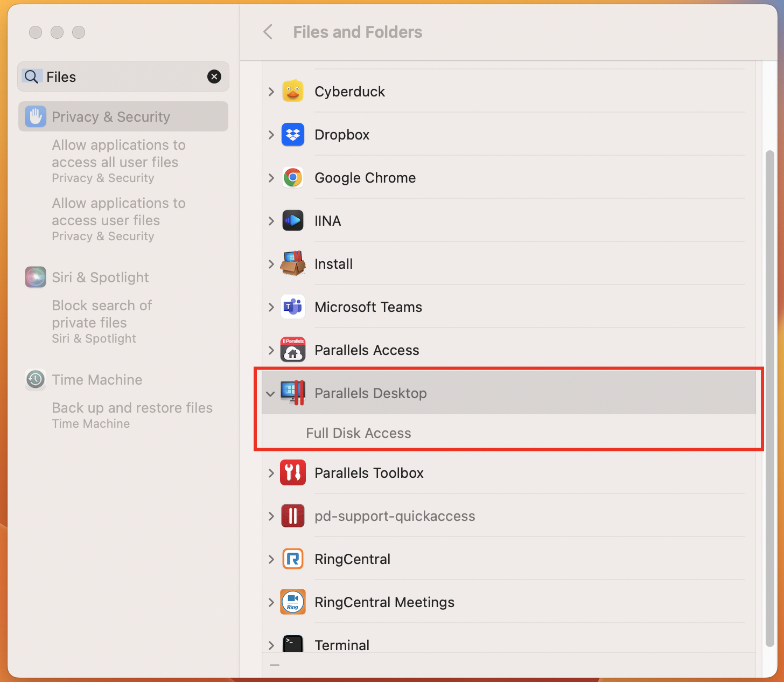
Task: Expand the pd-support-quickaccess row
Action: tap(271, 516)
